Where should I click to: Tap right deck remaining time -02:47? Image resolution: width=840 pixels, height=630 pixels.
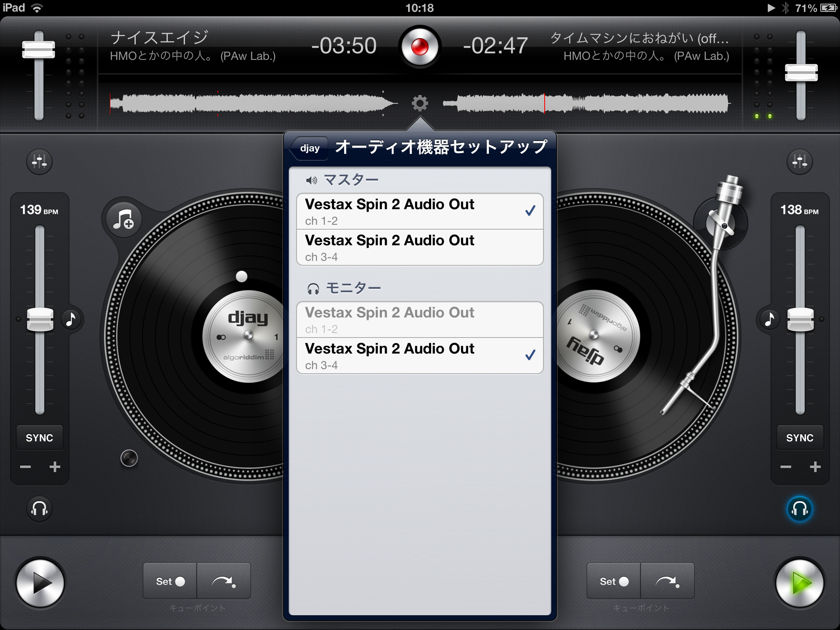(495, 46)
